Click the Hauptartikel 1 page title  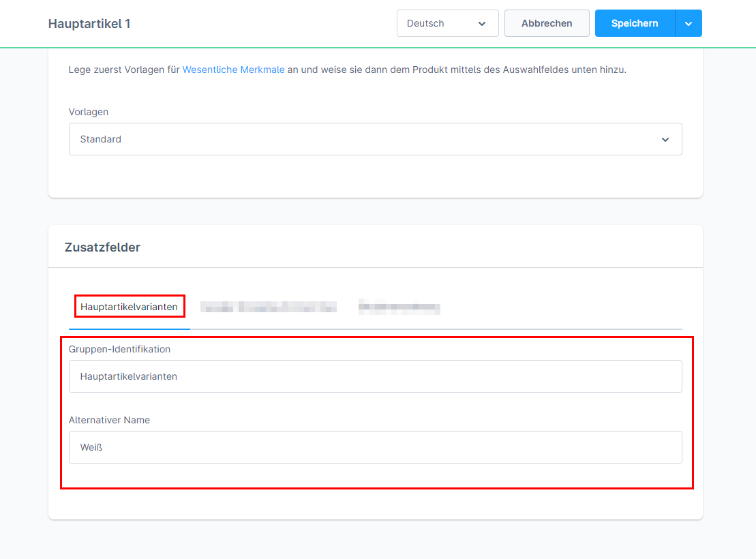[89, 24]
